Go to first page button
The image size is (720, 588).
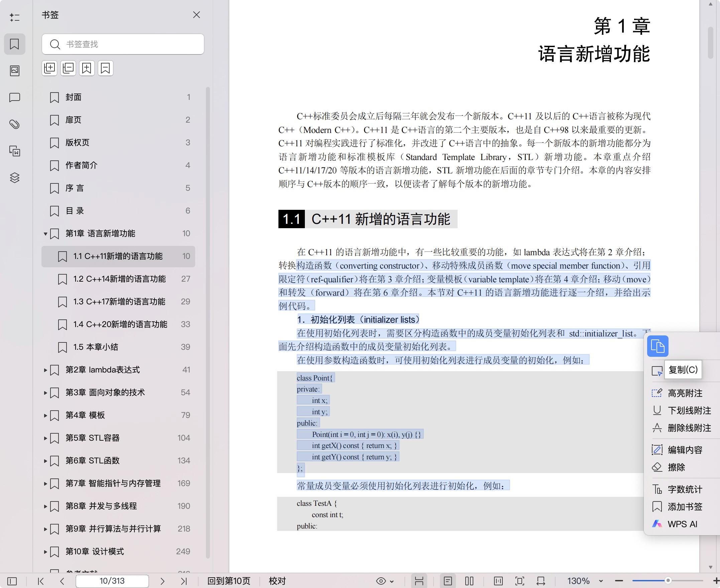pos(41,581)
